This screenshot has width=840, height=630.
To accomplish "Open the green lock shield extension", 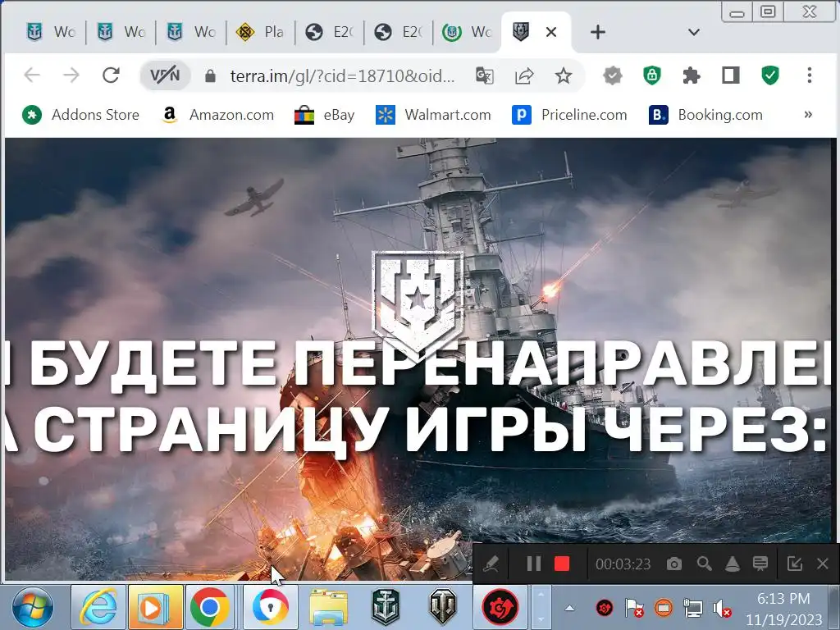I will click(x=652, y=75).
